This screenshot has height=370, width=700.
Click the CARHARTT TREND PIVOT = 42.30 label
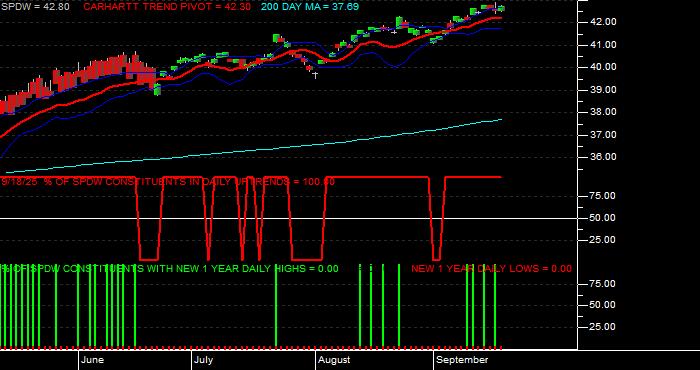[167, 7]
